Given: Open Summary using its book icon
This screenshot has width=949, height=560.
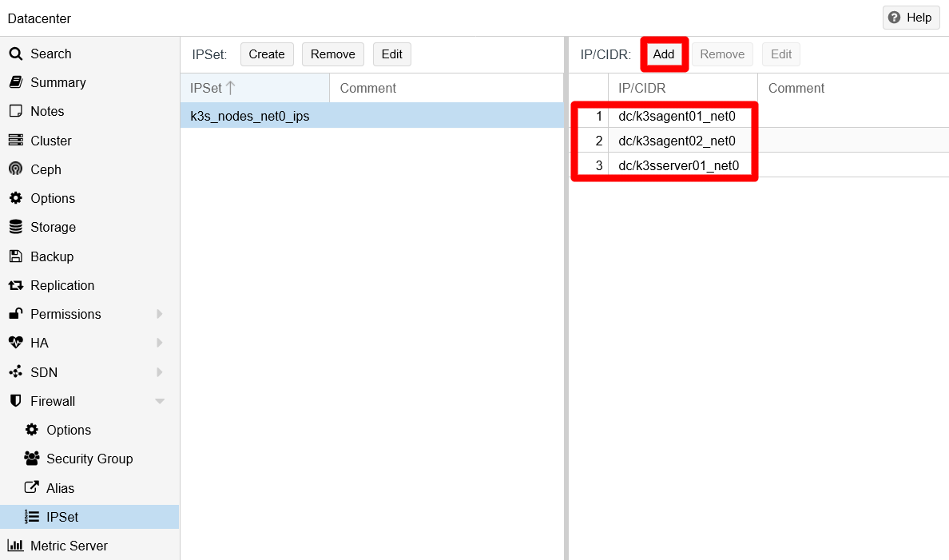Looking at the screenshot, I should [x=17, y=82].
